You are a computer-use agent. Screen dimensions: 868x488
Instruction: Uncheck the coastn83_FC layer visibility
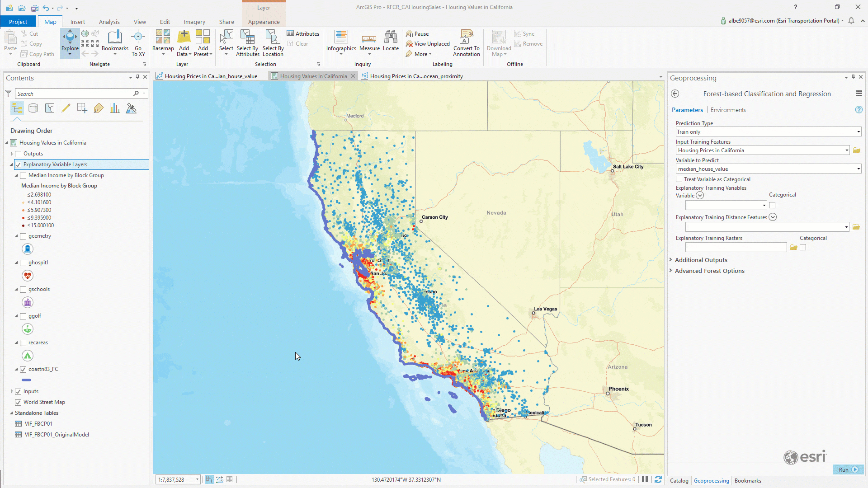click(x=23, y=370)
